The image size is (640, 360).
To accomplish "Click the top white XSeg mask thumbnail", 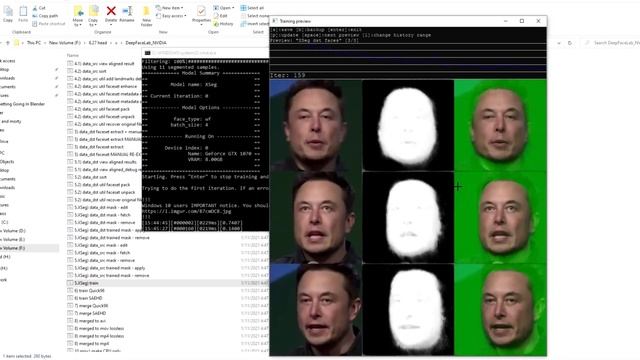I will (408, 125).
